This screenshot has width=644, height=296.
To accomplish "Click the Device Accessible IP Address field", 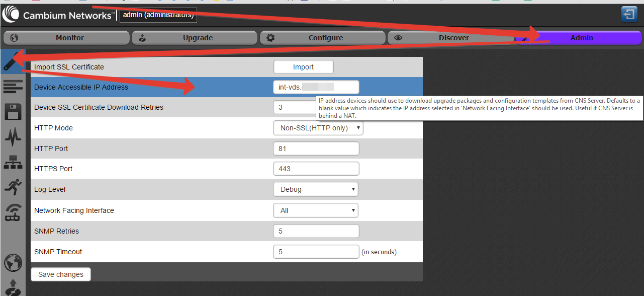I will pos(316,87).
